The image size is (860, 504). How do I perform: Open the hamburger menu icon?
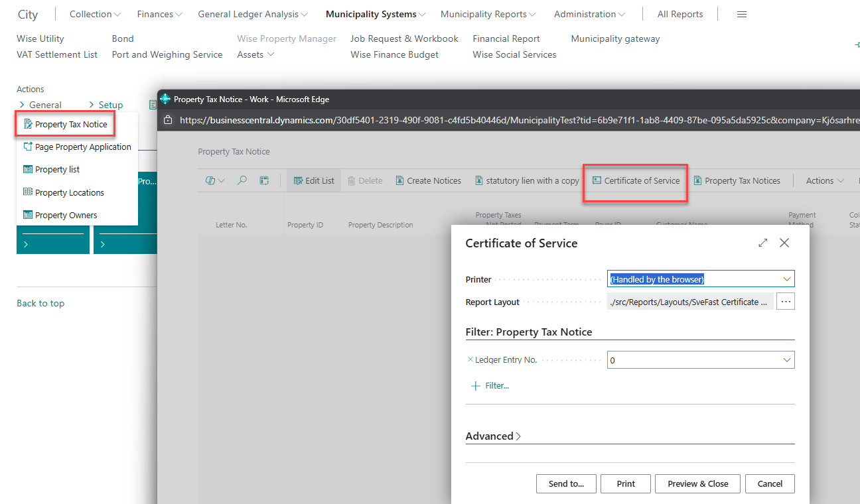742,14
